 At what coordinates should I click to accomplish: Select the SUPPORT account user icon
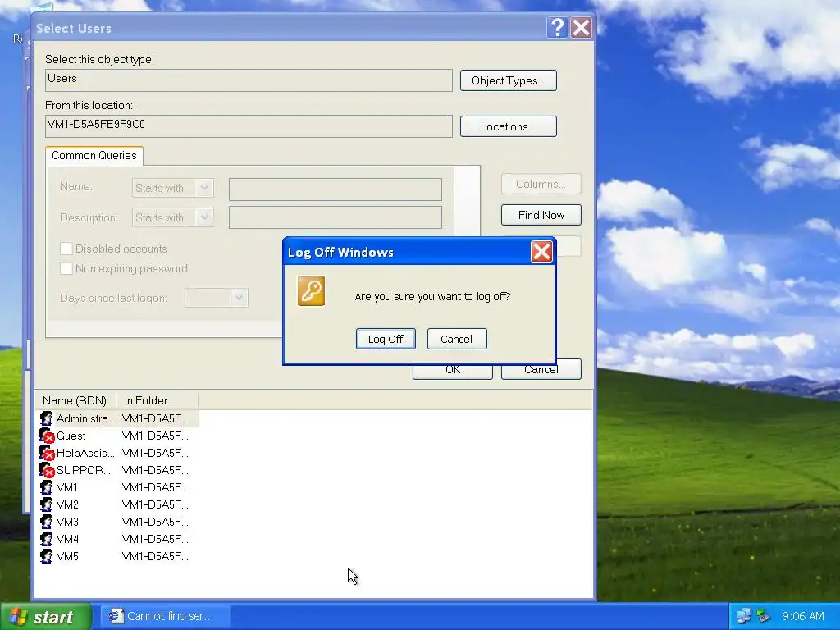point(47,470)
